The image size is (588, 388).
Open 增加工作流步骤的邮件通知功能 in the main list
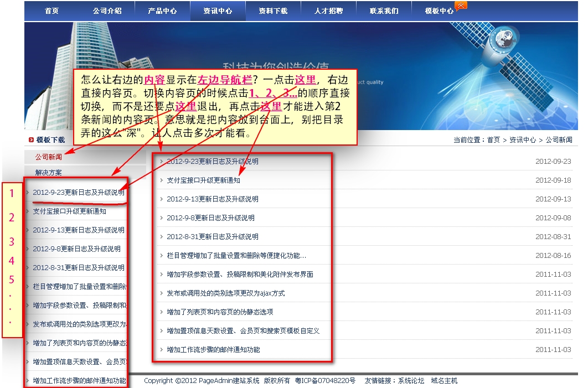point(213,350)
